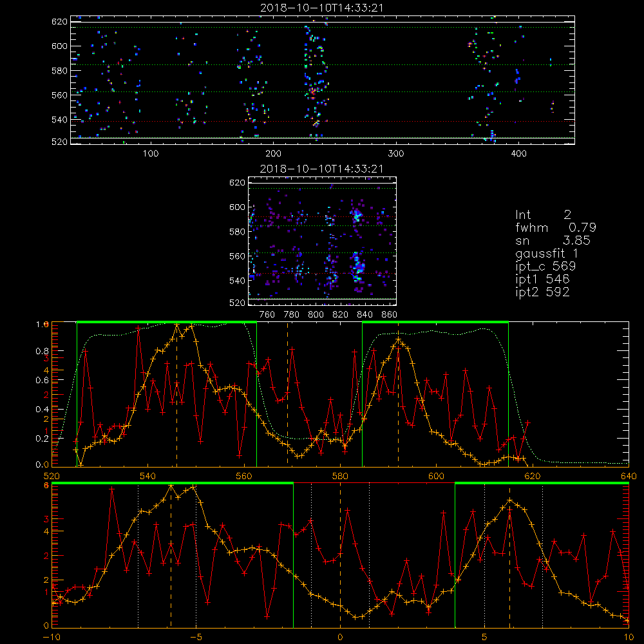Select the 'ipt1 546' readout line

click(x=542, y=279)
